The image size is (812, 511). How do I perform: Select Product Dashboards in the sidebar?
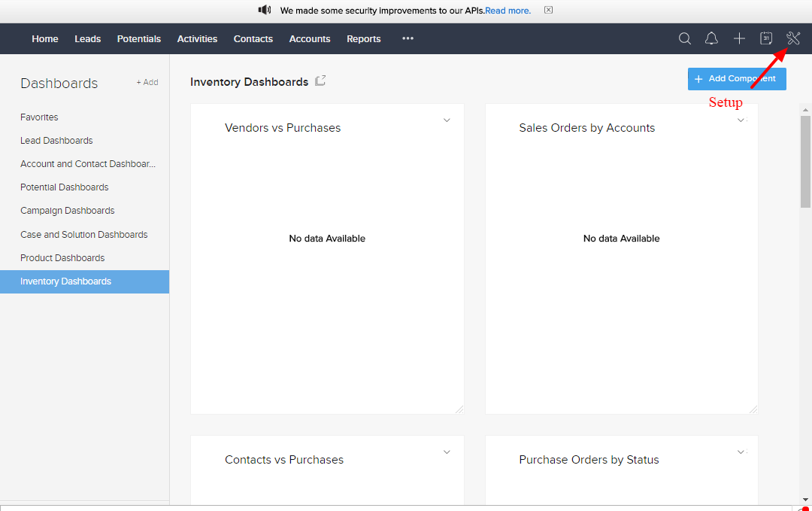click(62, 258)
